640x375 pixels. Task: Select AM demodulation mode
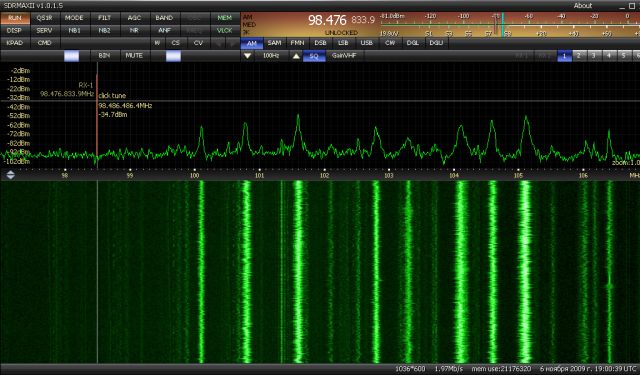pos(252,43)
